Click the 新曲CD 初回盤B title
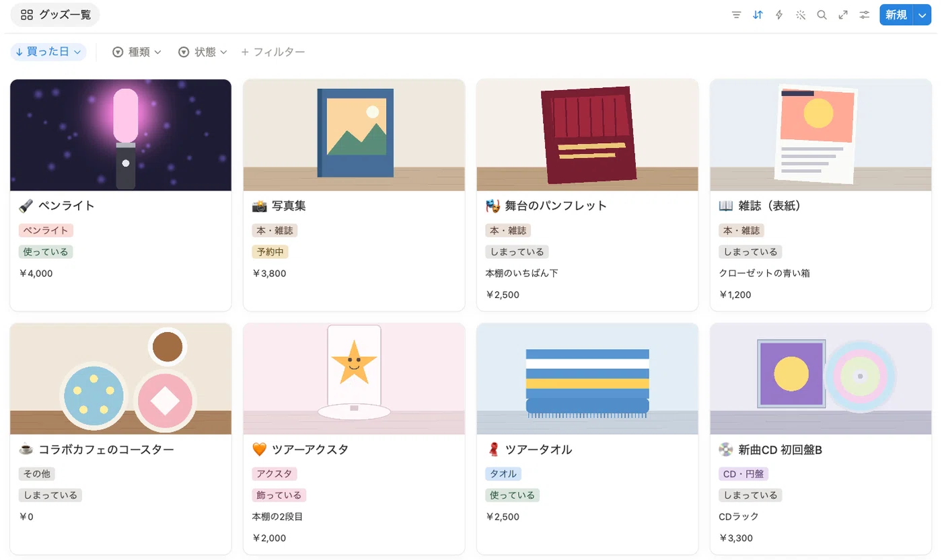This screenshot has height=560, width=942. (x=780, y=449)
